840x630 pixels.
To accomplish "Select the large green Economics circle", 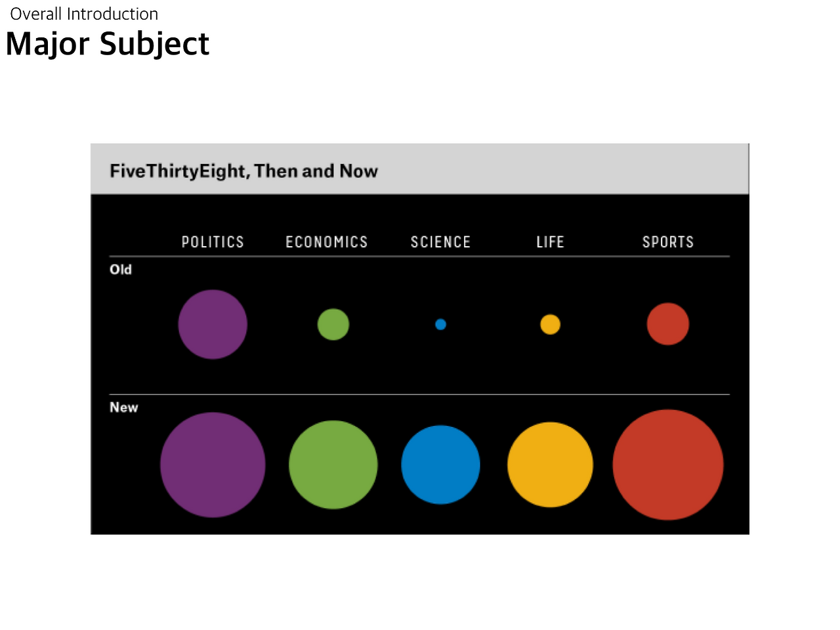I will pyautogui.click(x=333, y=465).
